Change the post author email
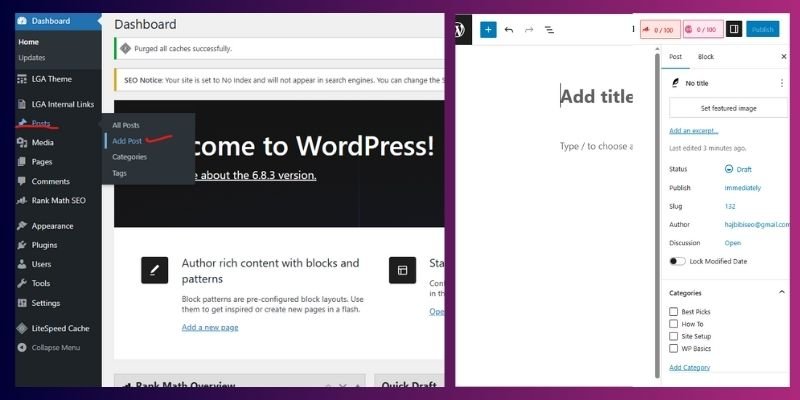The width and height of the screenshot is (800, 400). coord(756,224)
